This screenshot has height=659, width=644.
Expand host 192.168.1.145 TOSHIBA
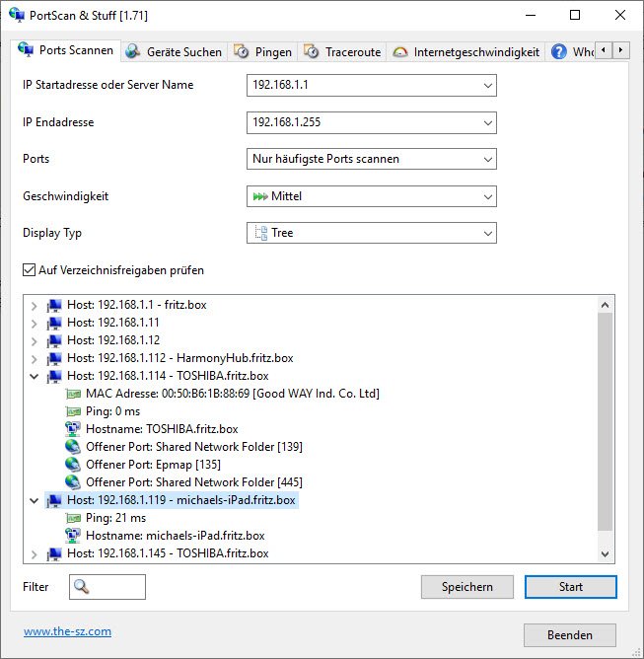(35, 554)
